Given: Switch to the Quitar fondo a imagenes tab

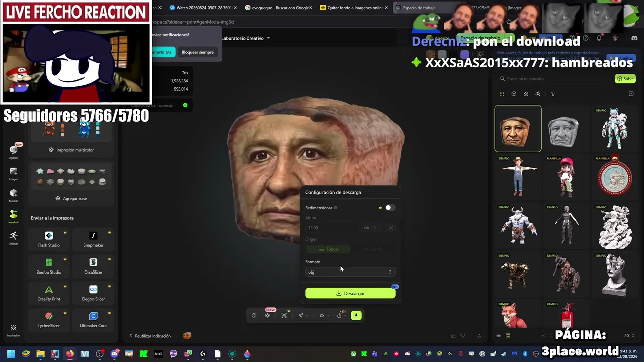Looking at the screenshot, I should point(355,8).
